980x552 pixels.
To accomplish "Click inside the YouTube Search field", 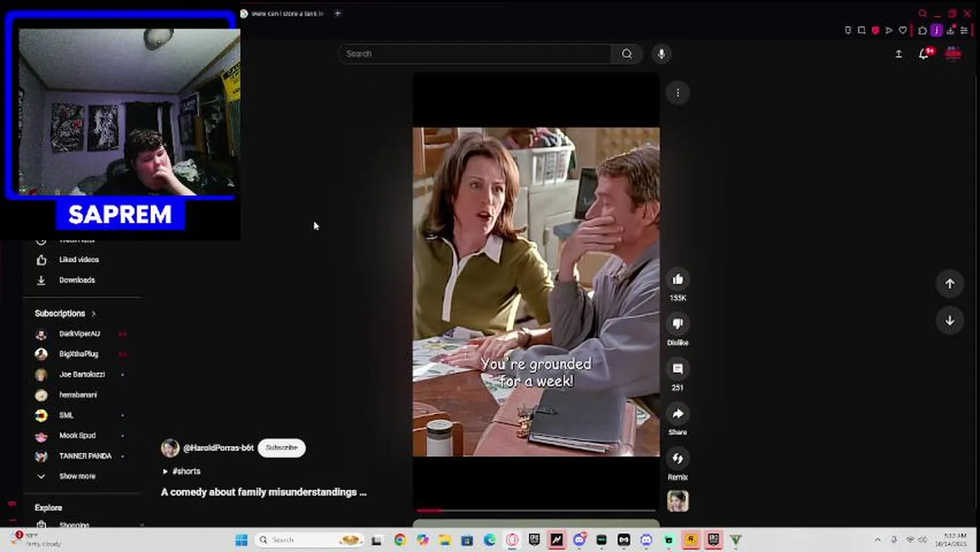I will pos(475,54).
